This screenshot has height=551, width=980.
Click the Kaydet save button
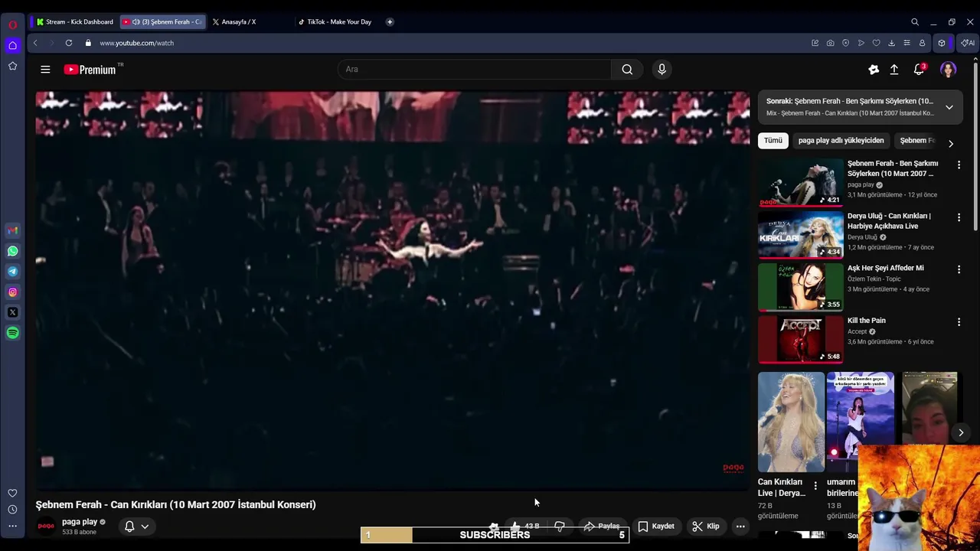(656, 526)
